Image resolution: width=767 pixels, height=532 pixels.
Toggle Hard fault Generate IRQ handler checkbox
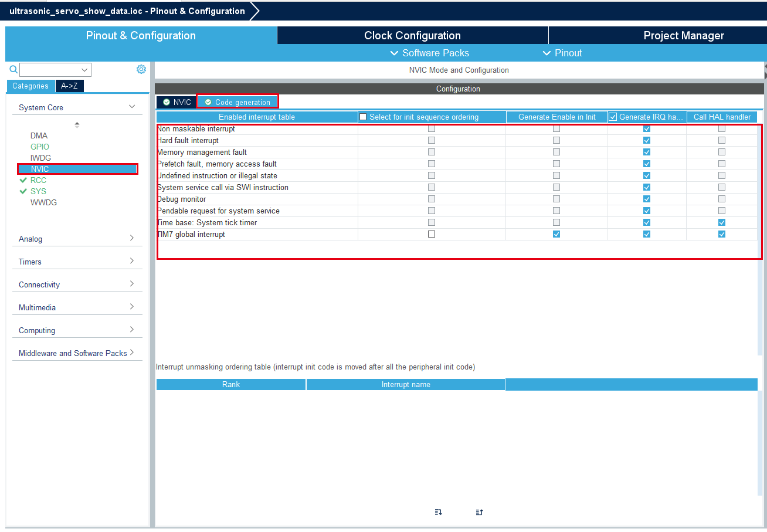(x=647, y=140)
